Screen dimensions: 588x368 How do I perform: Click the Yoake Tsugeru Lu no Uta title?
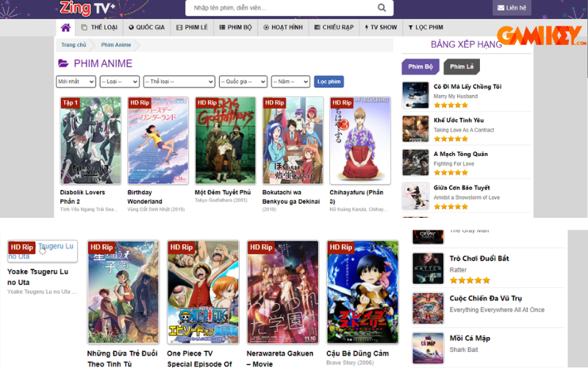click(38, 277)
